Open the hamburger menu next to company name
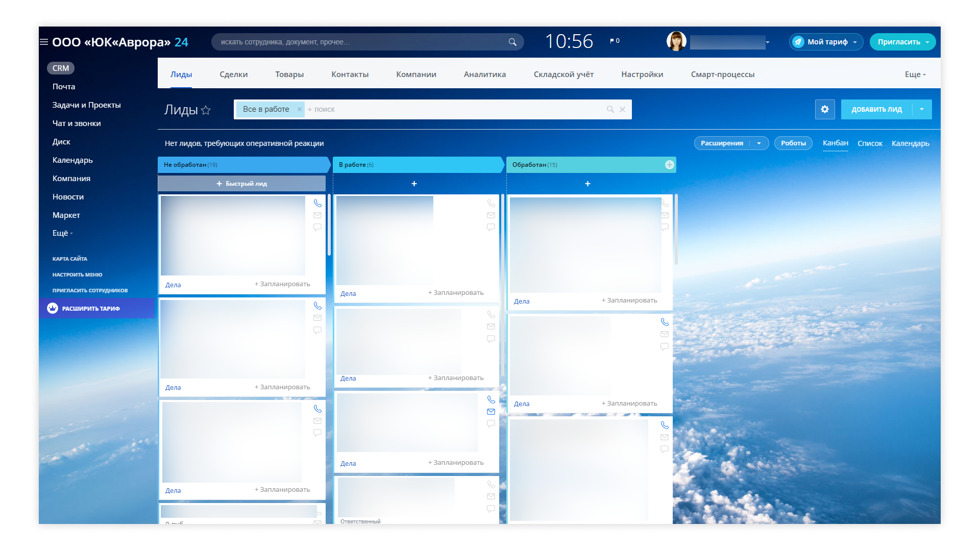The height and width of the screenshot is (551, 980). point(44,42)
